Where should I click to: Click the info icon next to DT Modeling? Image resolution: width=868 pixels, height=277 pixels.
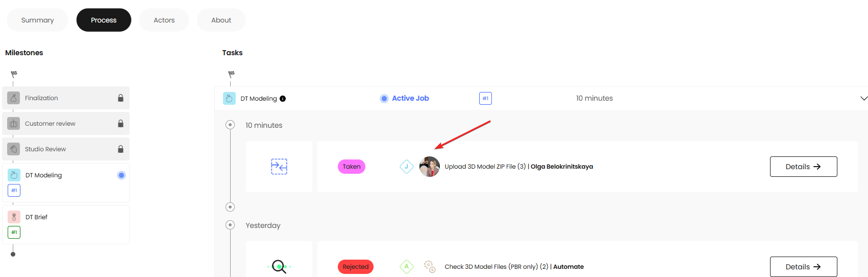283,99
